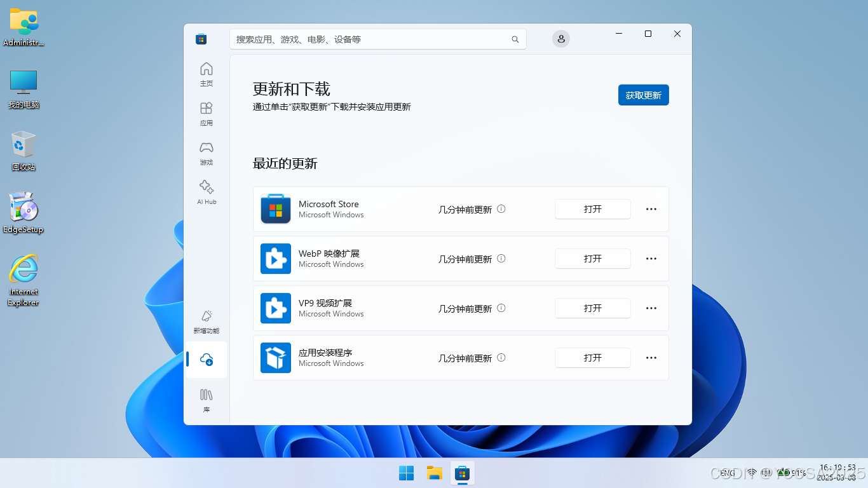The width and height of the screenshot is (868, 488).
Task: Open the Games (游戏) sidebar section
Action: coord(207,153)
